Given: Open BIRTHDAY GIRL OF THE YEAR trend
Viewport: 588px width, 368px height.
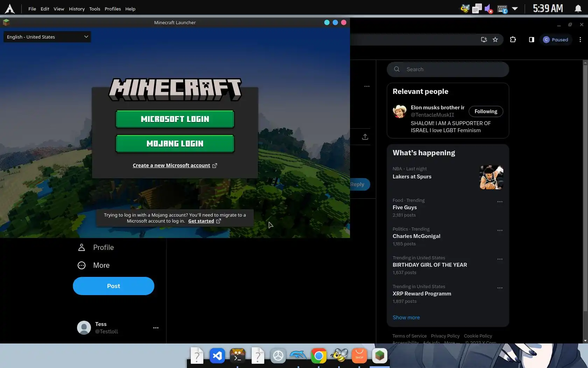Looking at the screenshot, I should [x=430, y=265].
